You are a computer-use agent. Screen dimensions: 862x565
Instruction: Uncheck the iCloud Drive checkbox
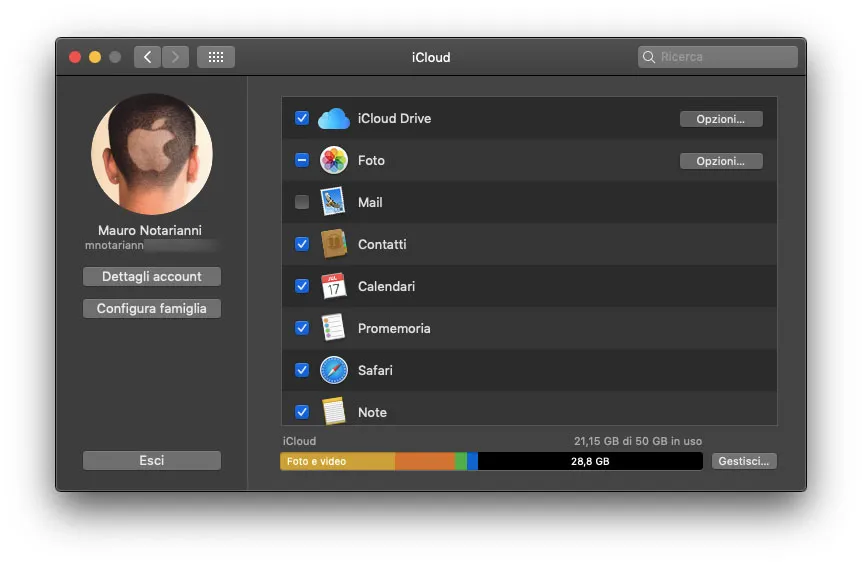click(302, 118)
